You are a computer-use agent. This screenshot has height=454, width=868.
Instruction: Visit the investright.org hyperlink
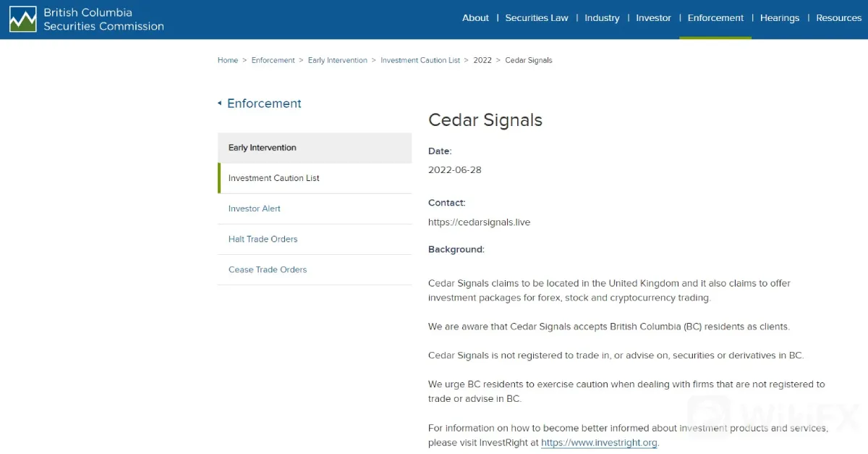[x=599, y=442]
